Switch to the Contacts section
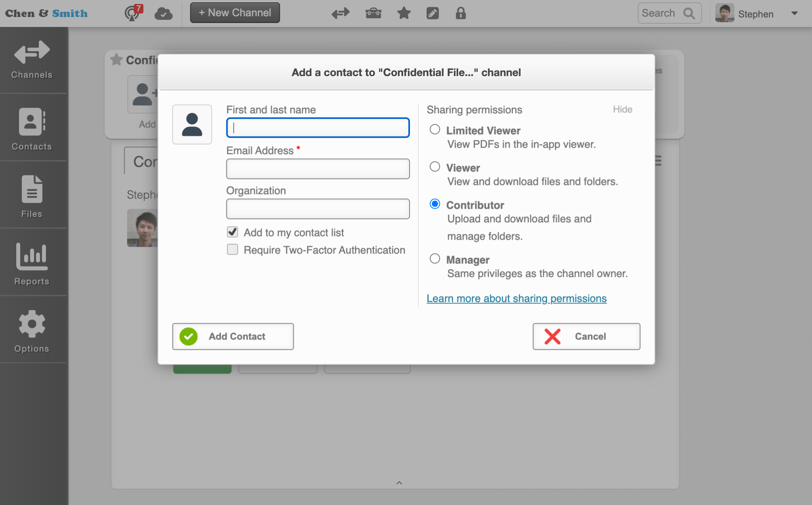 point(31,128)
